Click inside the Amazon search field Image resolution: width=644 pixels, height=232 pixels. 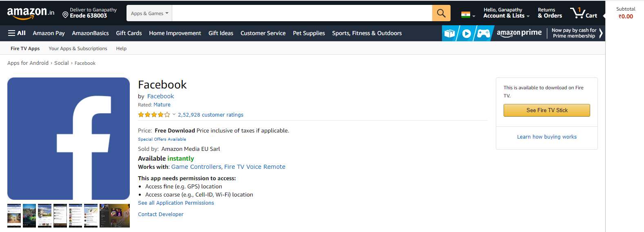(302, 13)
